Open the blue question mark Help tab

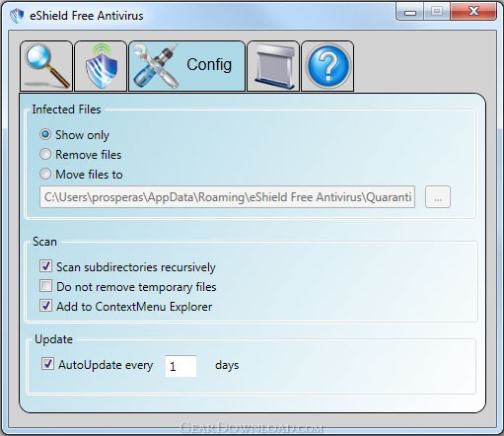(327, 66)
